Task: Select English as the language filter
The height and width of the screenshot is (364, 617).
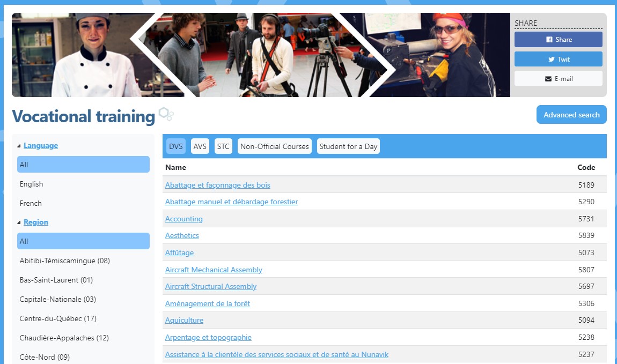Action: 31,184
